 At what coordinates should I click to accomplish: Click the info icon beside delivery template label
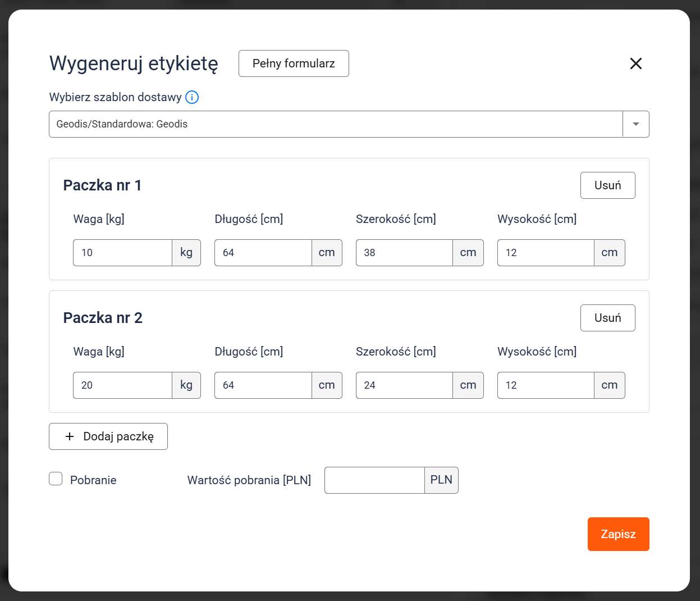pyautogui.click(x=192, y=97)
